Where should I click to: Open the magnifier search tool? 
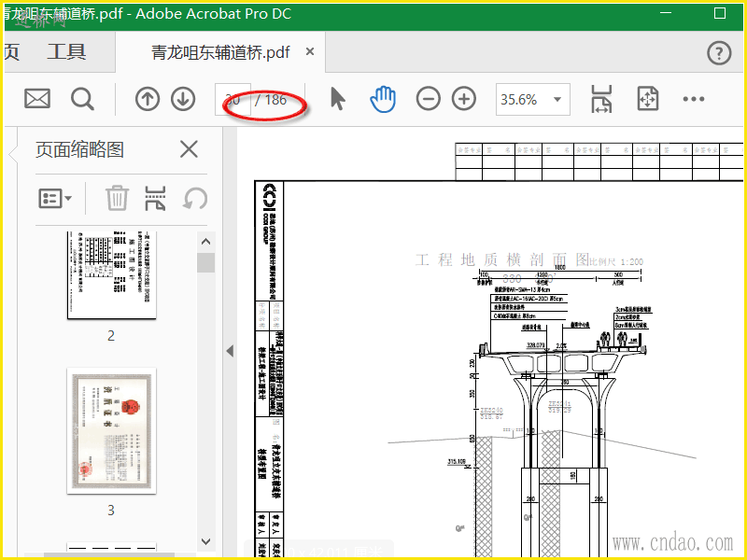(82, 99)
